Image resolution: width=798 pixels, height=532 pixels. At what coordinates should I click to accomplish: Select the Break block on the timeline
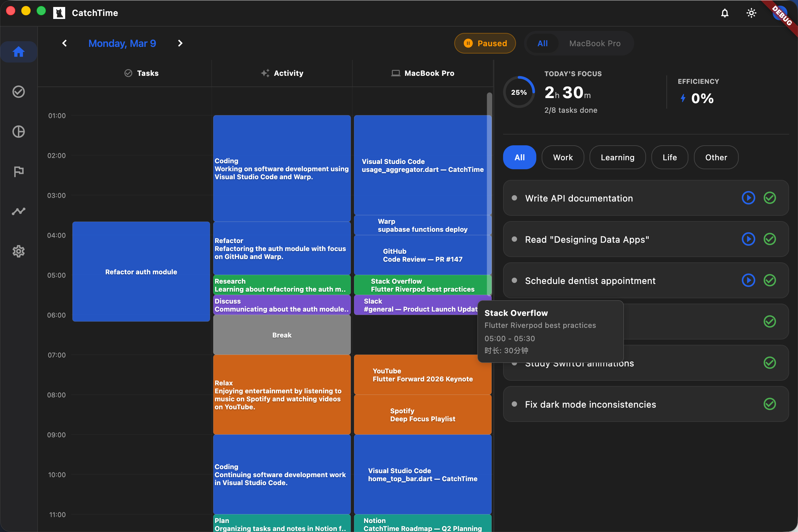click(281, 335)
